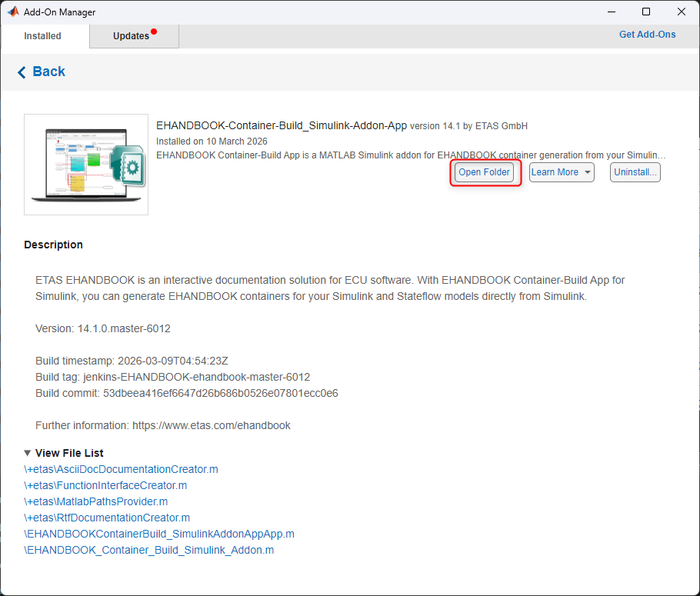The width and height of the screenshot is (700, 596).
Task: Close the Add-On Manager window
Action: pyautogui.click(x=682, y=12)
